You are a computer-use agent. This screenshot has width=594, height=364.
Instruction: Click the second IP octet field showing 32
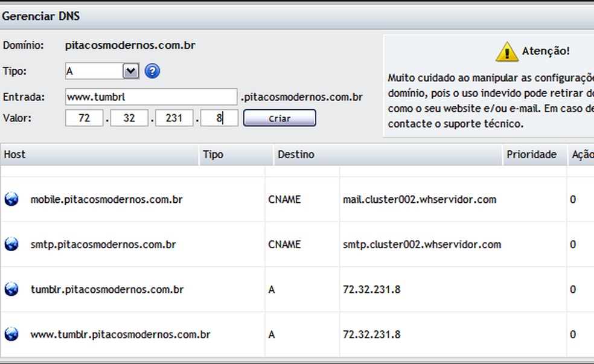[129, 118]
